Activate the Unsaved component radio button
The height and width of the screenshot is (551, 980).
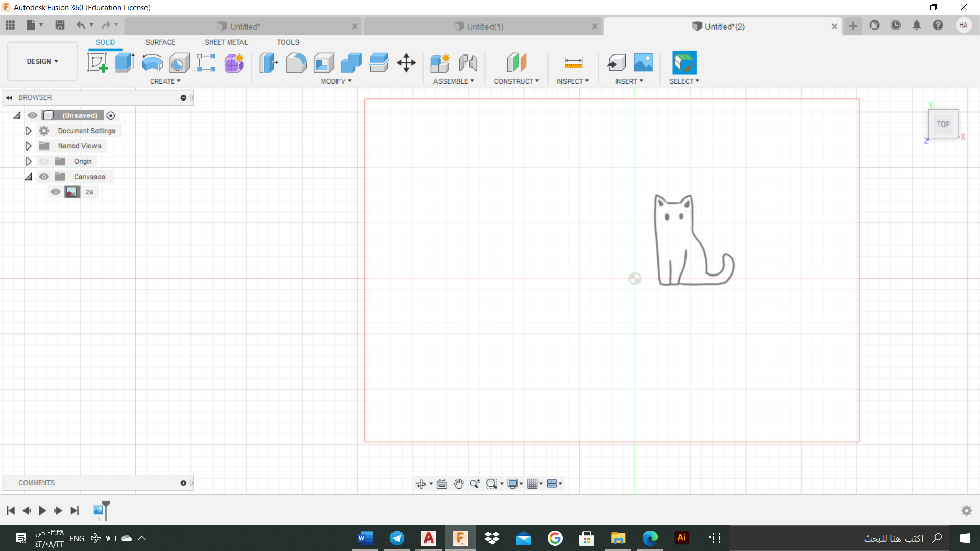point(111,115)
